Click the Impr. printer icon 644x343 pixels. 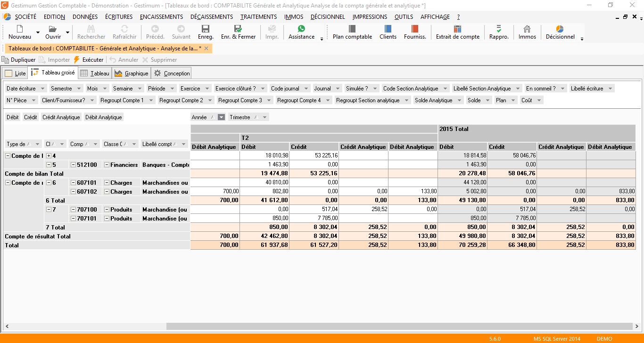(x=272, y=29)
